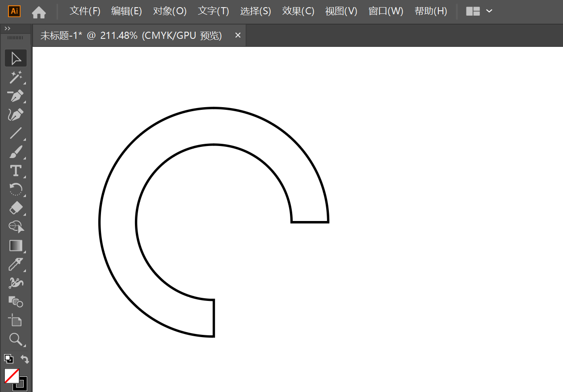Image resolution: width=563 pixels, height=392 pixels.
Task: Select the pen tool with minus sign
Action: [16, 96]
